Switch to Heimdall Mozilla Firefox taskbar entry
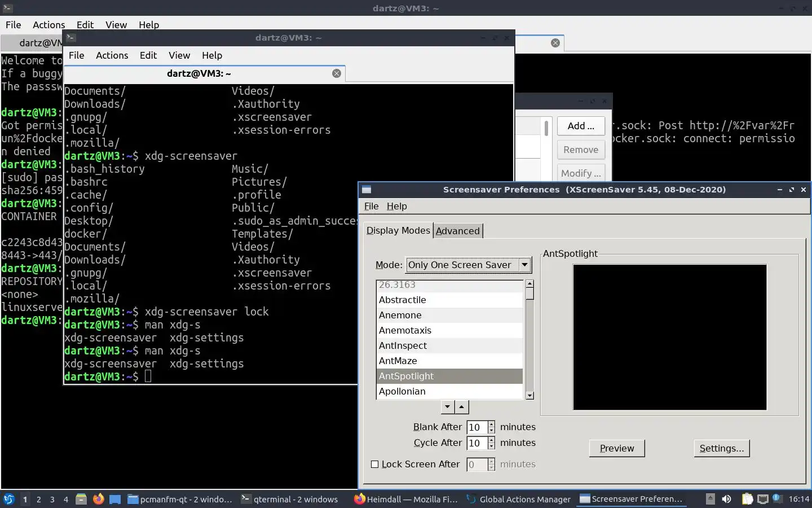Viewport: 812px width, 508px height. tap(406, 499)
